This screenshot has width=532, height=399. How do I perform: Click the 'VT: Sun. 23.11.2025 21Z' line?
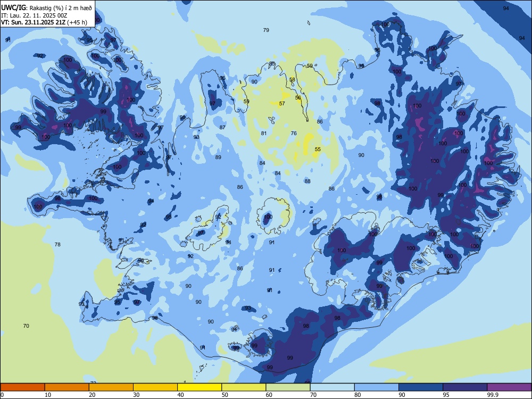point(34,22)
